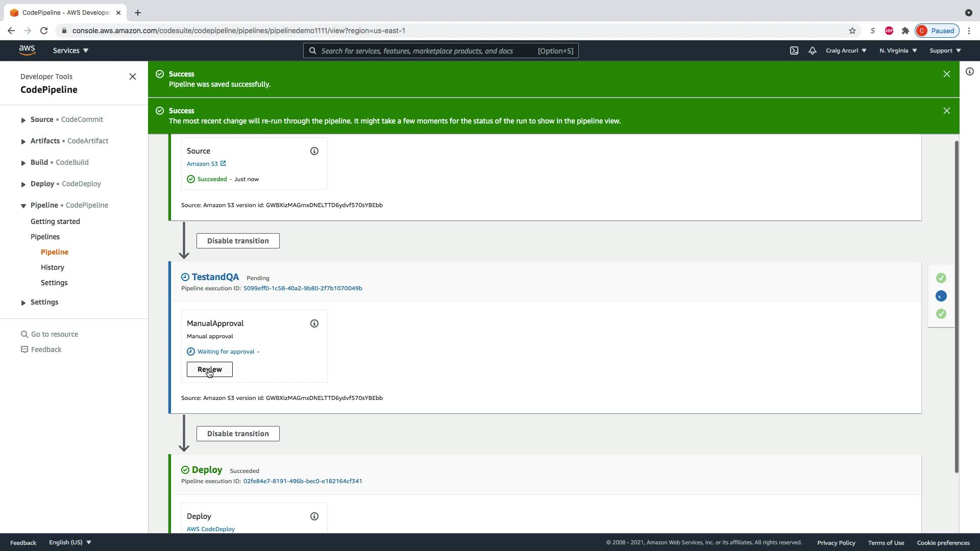This screenshot has height=551, width=980.
Task: Click the Source action info icon
Action: [x=314, y=151]
